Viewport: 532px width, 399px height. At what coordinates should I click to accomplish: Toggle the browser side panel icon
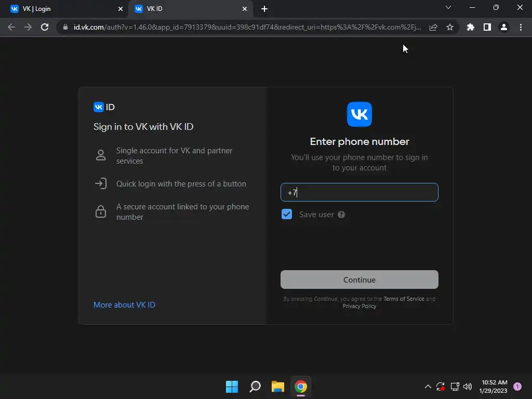coord(487,27)
